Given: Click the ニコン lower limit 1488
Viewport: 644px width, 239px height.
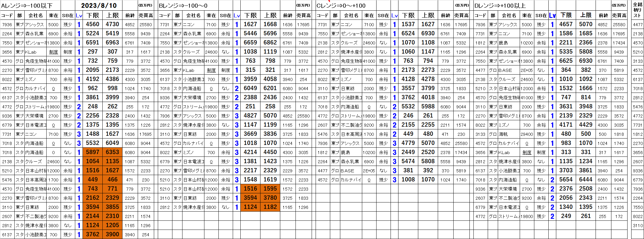Looking at the screenshot, I should 93,134.
